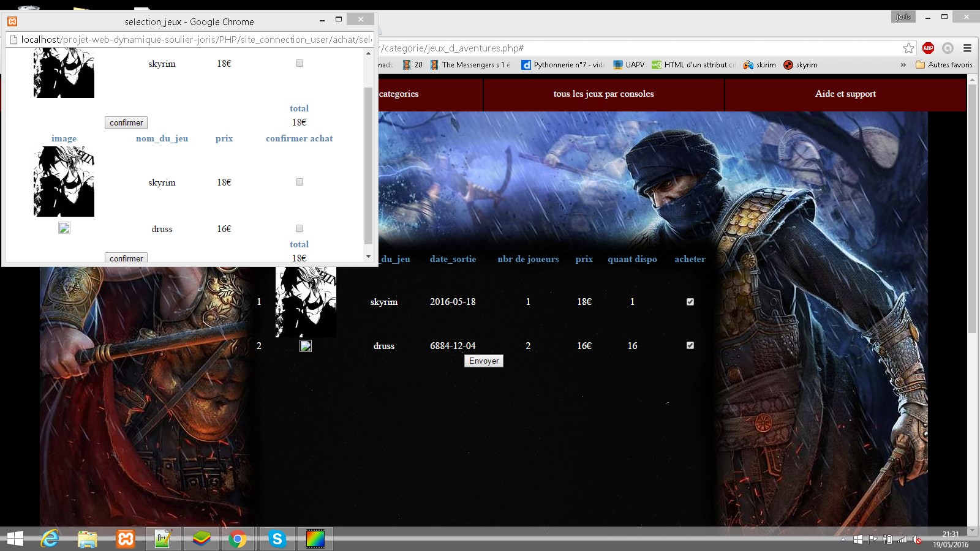Image resolution: width=980 pixels, height=551 pixels.
Task: Show hidden system tray icons arrow
Action: click(x=843, y=539)
